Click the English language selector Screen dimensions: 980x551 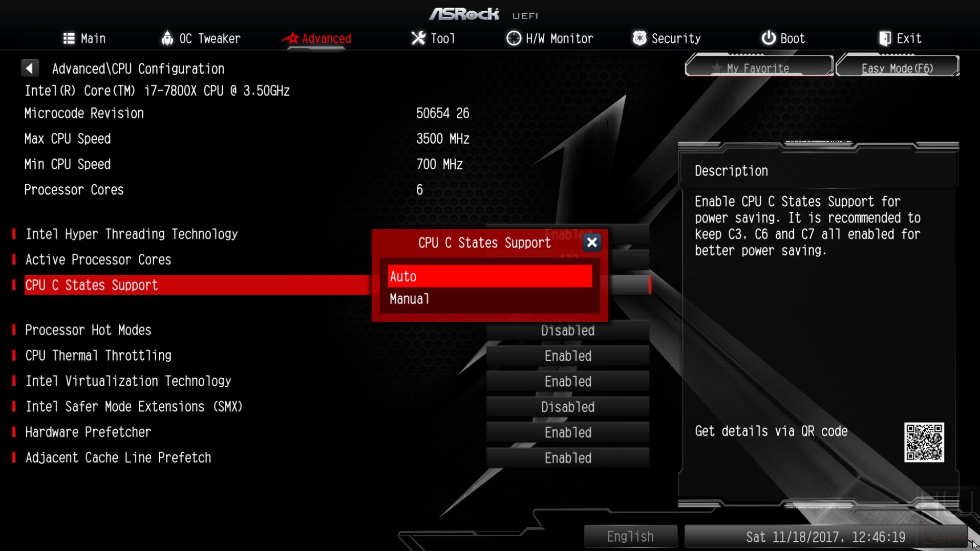630,537
